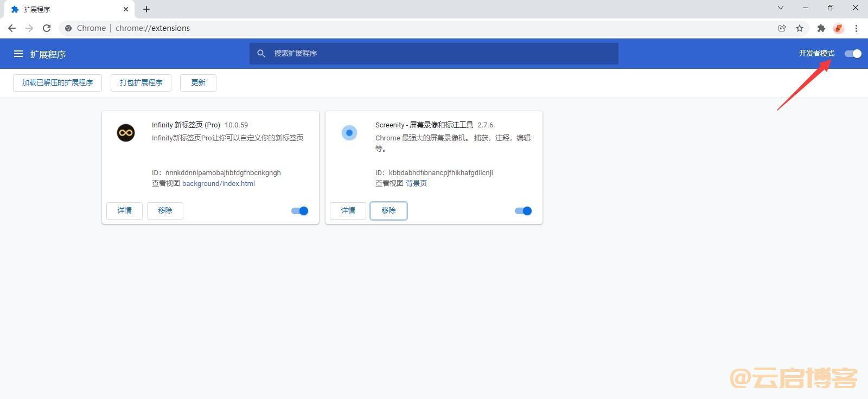Go forward to next page
Viewport: 868px width, 399px height.
click(x=29, y=28)
